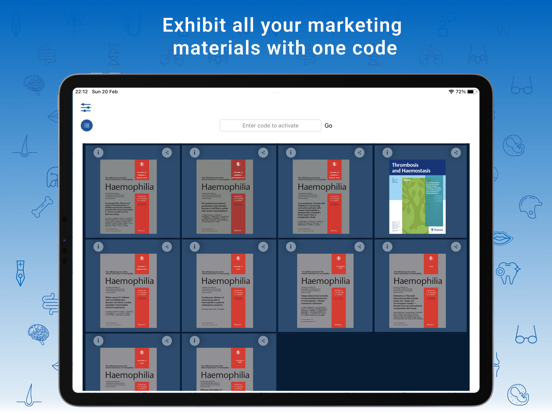Image resolution: width=552 pixels, height=414 pixels.
Task: Open the Thrombosis and Haemostasis cover
Action: coord(418,197)
